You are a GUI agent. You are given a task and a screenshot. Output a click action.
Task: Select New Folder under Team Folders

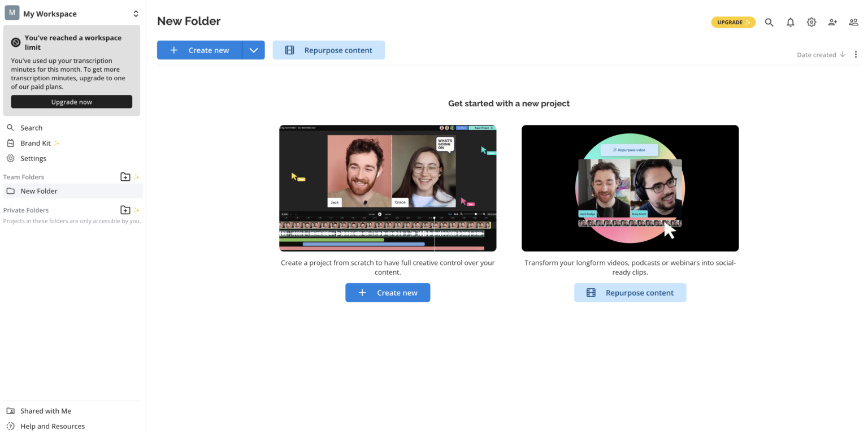(40, 191)
